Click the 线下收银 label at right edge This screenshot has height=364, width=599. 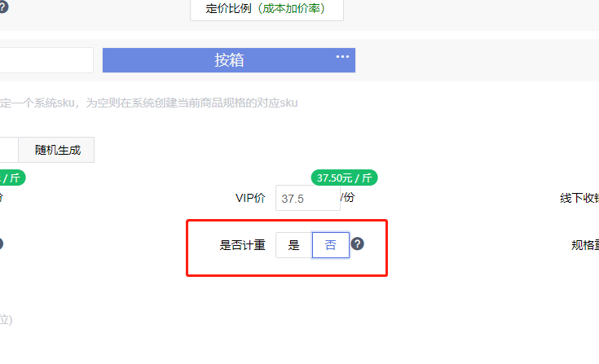coord(579,198)
